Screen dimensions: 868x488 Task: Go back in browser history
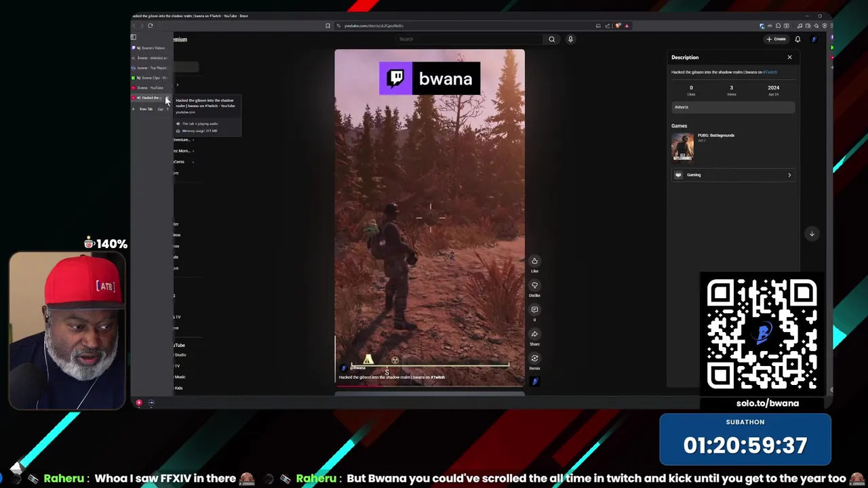[134, 26]
